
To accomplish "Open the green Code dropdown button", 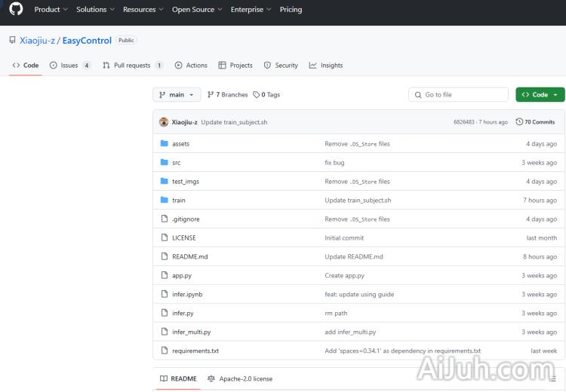I will tap(540, 95).
